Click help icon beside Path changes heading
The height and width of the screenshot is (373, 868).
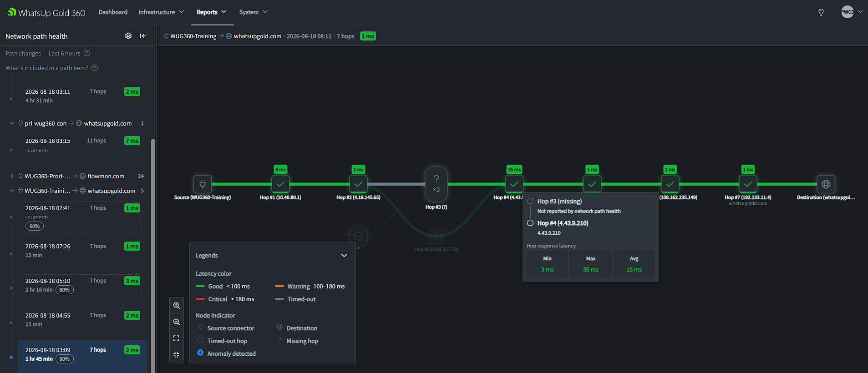pyautogui.click(x=87, y=53)
